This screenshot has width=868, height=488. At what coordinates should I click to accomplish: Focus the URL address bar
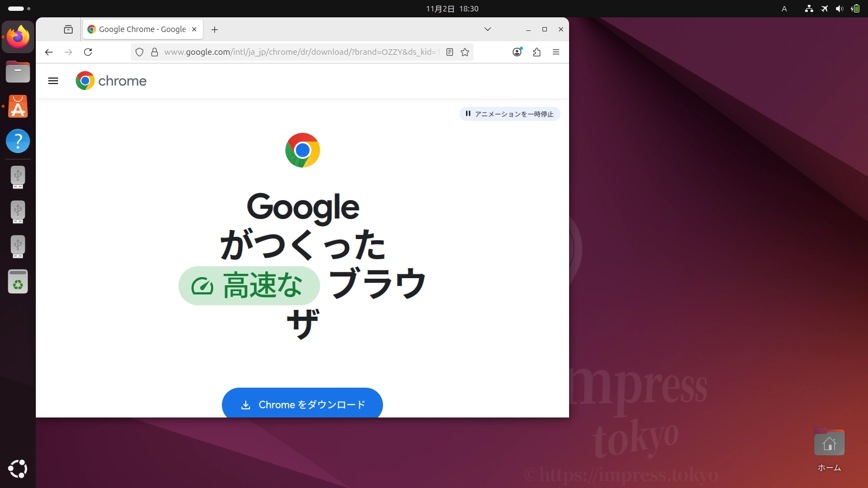(x=302, y=52)
